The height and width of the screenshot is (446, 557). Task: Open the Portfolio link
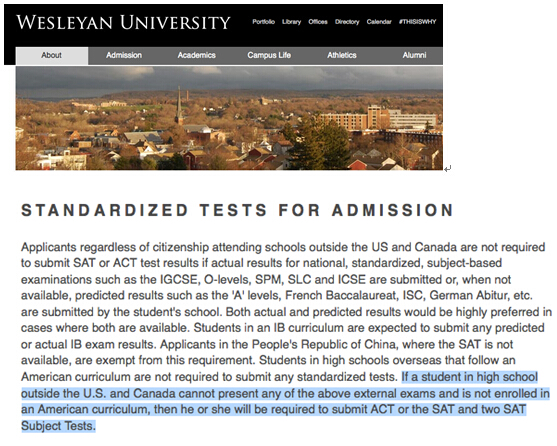coord(264,22)
